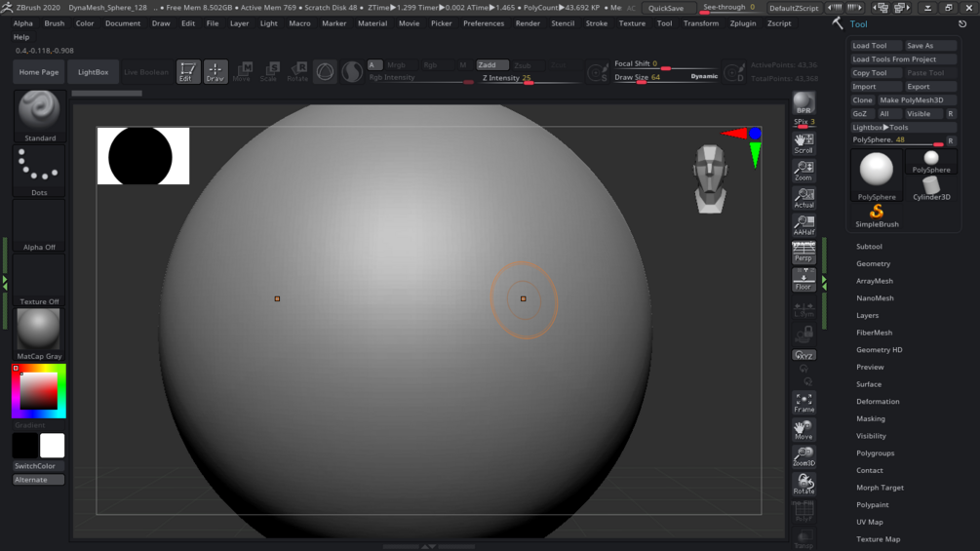Click Make PolyMesh3D button
The width and height of the screenshot is (980, 551).
click(x=917, y=99)
